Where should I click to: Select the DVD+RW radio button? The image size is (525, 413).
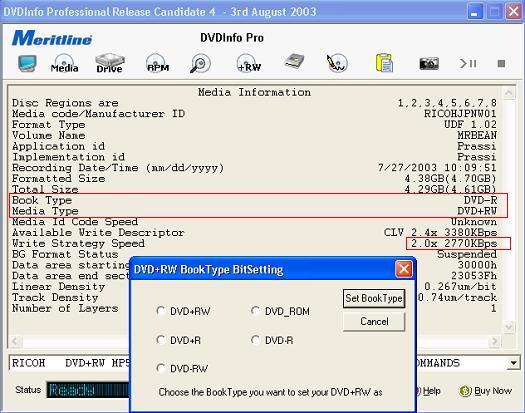(161, 311)
